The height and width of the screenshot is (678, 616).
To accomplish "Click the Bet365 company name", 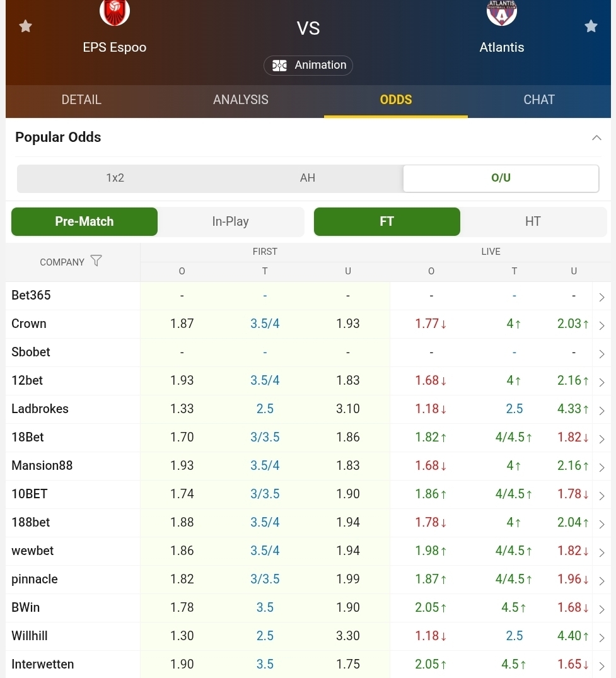I will tap(31, 295).
